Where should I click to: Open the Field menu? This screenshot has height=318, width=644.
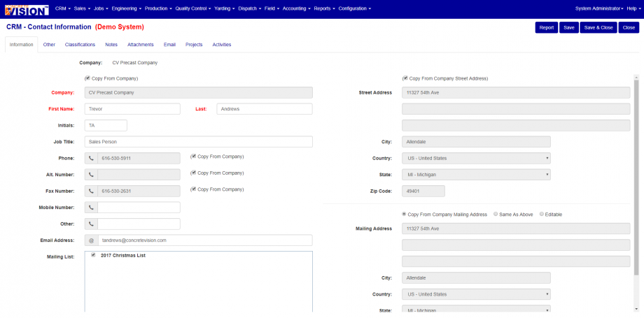tap(272, 8)
